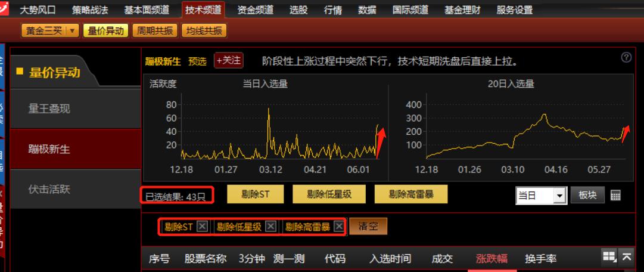Viewport: 644px width, 272px height.
Task: Sort by the 成交 column header
Action: pos(442,259)
